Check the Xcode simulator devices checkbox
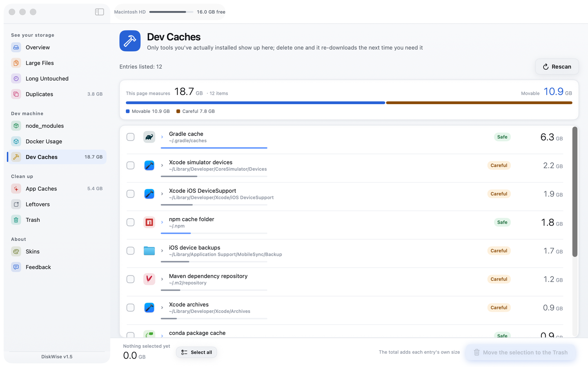Screen dimensions: 588x367 coord(131,166)
